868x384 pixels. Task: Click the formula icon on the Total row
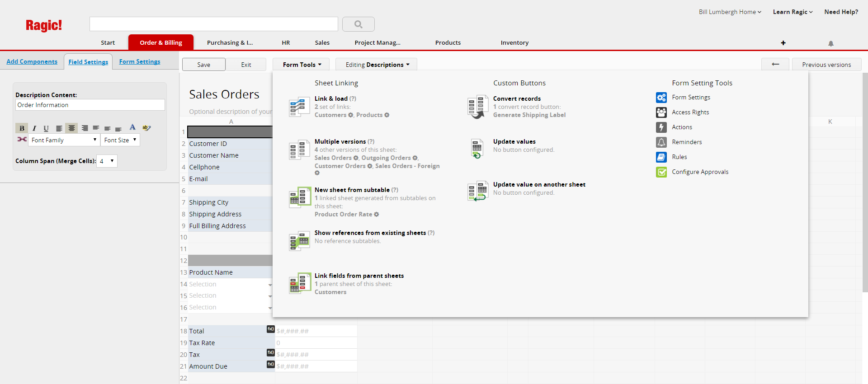coord(271,329)
